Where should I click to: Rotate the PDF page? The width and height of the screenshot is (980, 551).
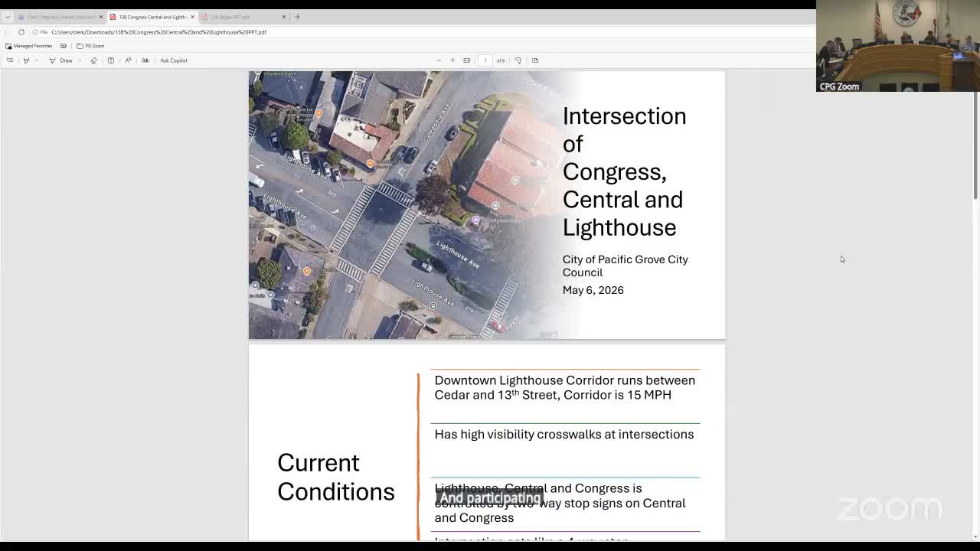point(518,60)
